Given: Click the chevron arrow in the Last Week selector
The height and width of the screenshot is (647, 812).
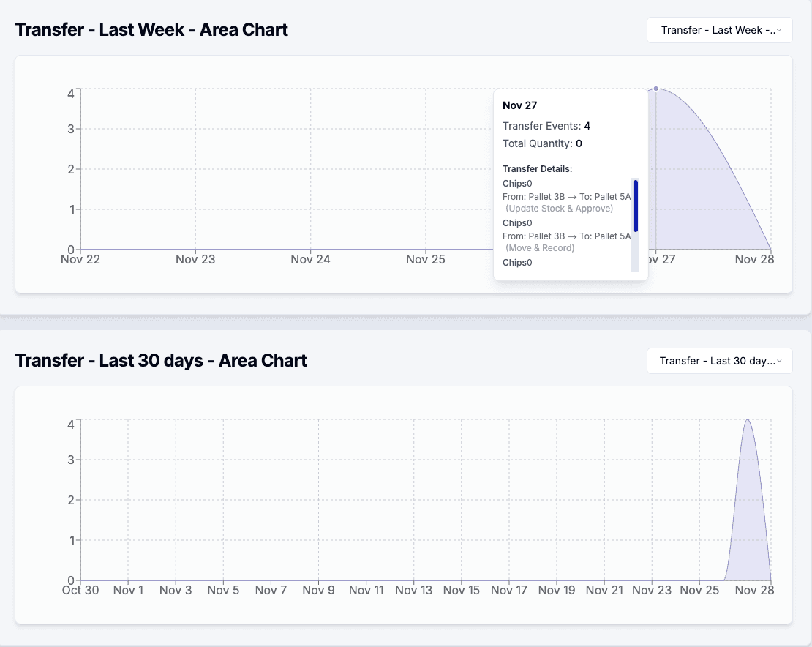Looking at the screenshot, I should [779, 30].
